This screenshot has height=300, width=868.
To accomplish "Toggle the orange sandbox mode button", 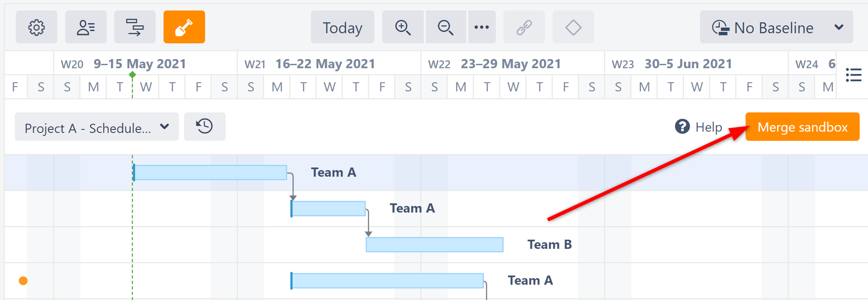I will (184, 27).
